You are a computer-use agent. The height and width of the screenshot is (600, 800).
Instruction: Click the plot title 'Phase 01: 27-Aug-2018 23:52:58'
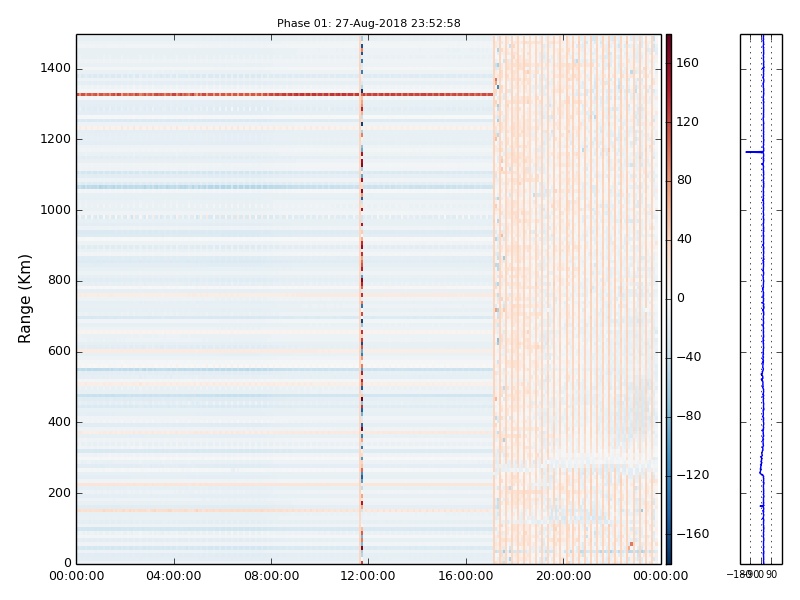point(368,23)
